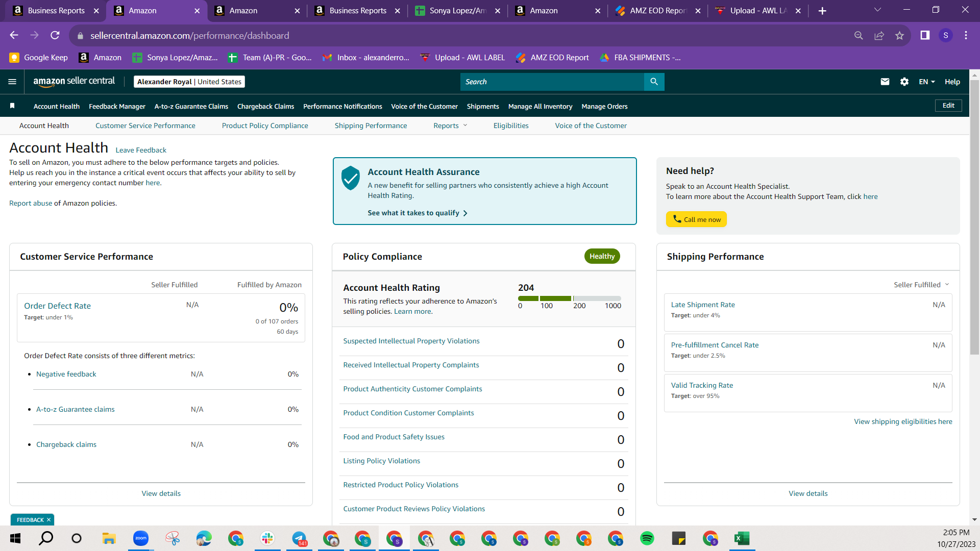Click Report abuse link
The height and width of the screenshot is (551, 980).
[x=31, y=203]
